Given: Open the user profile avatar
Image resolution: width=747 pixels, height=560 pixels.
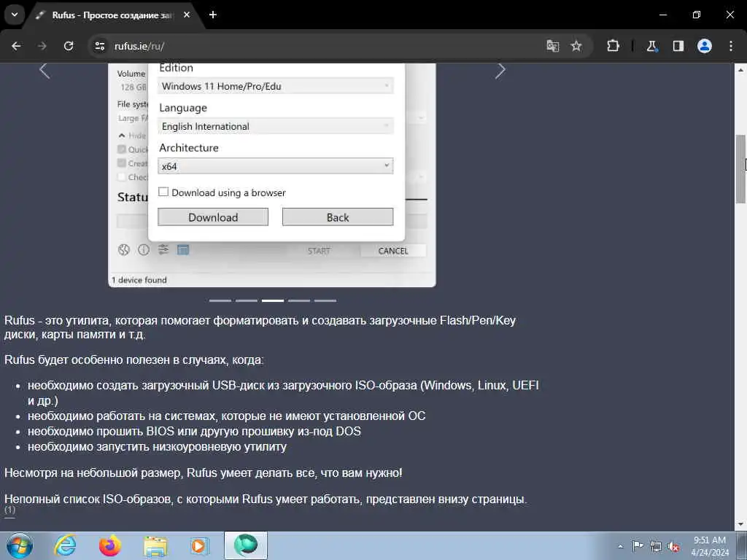Looking at the screenshot, I should [x=705, y=46].
